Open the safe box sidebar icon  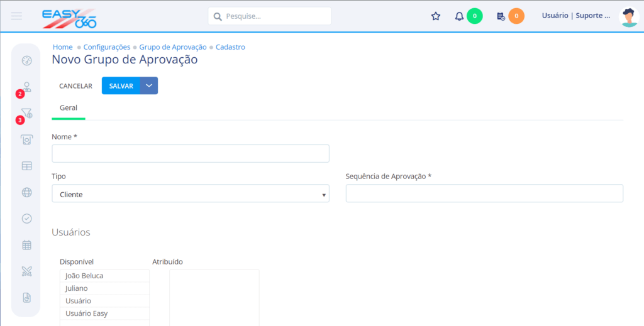26,139
